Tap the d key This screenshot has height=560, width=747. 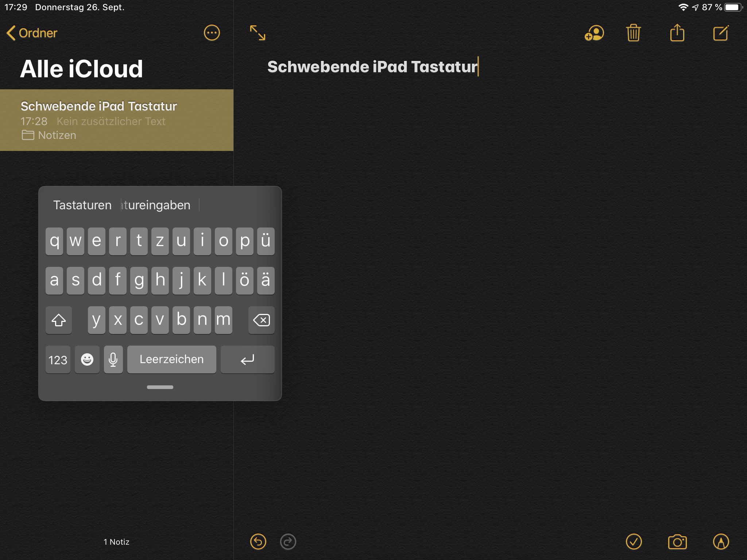coord(97,281)
